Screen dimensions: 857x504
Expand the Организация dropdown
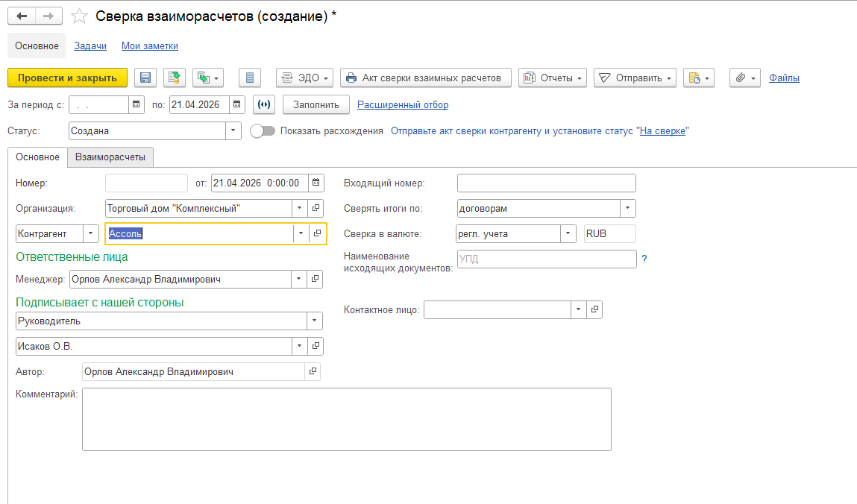[x=300, y=208]
